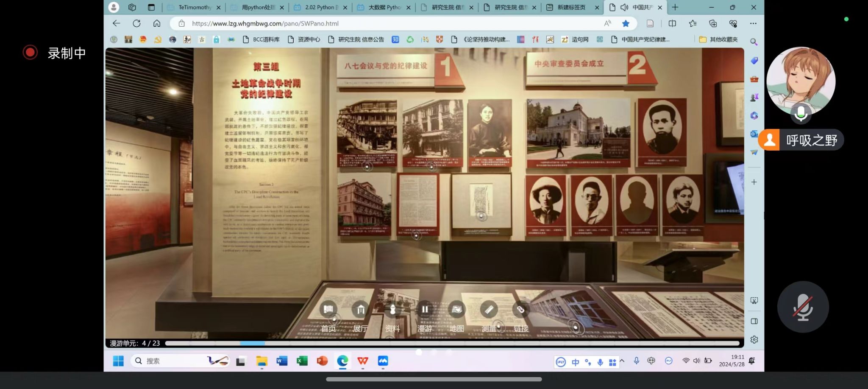Viewport: 868px width, 389px height.
Task: Expand the 其他收藏夹 bookmarks folder
Action: pyautogui.click(x=718, y=39)
